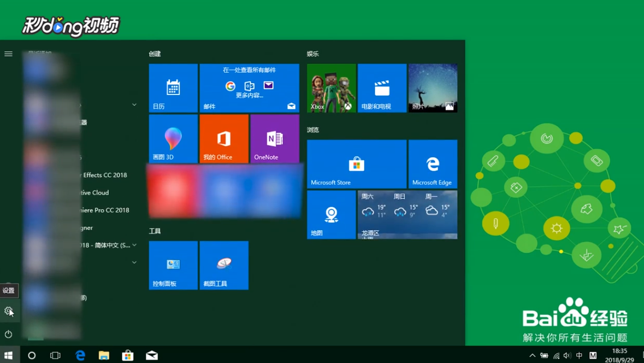Open the network tray icon
The height and width of the screenshot is (363, 644).
point(556,355)
